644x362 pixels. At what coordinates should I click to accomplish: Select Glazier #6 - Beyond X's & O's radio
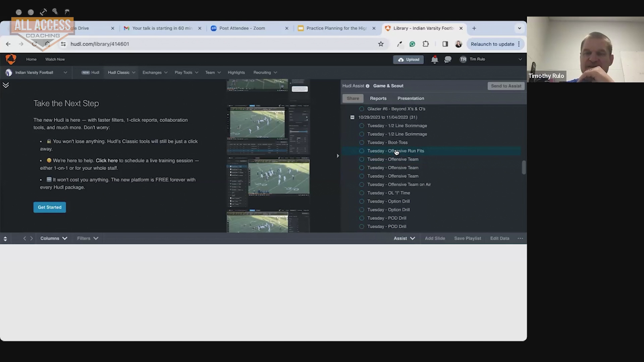362,109
